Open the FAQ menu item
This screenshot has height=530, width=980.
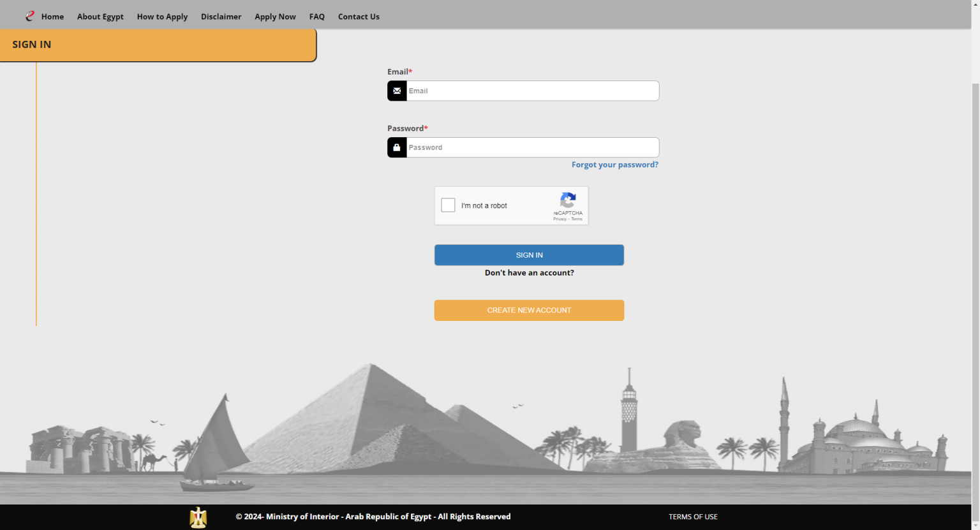(x=317, y=17)
